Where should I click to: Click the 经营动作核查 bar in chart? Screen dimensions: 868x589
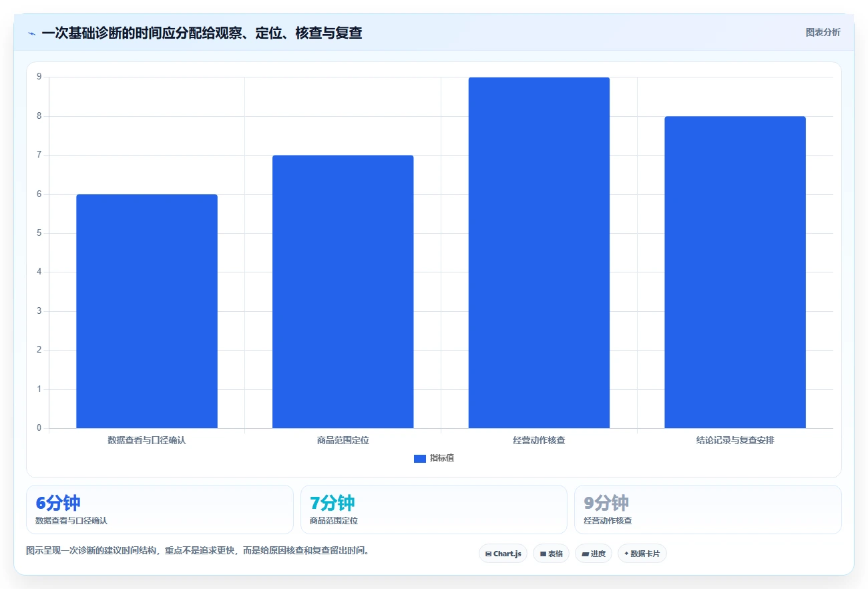point(539,252)
